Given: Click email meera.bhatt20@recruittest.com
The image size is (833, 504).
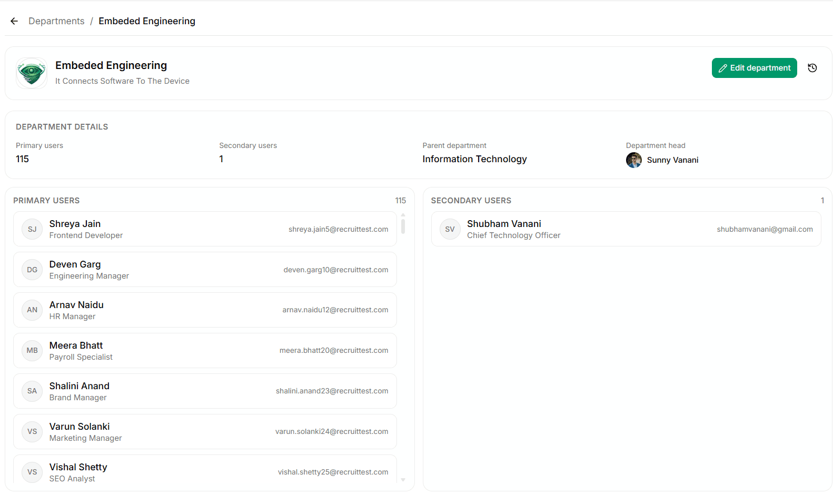Looking at the screenshot, I should [334, 350].
